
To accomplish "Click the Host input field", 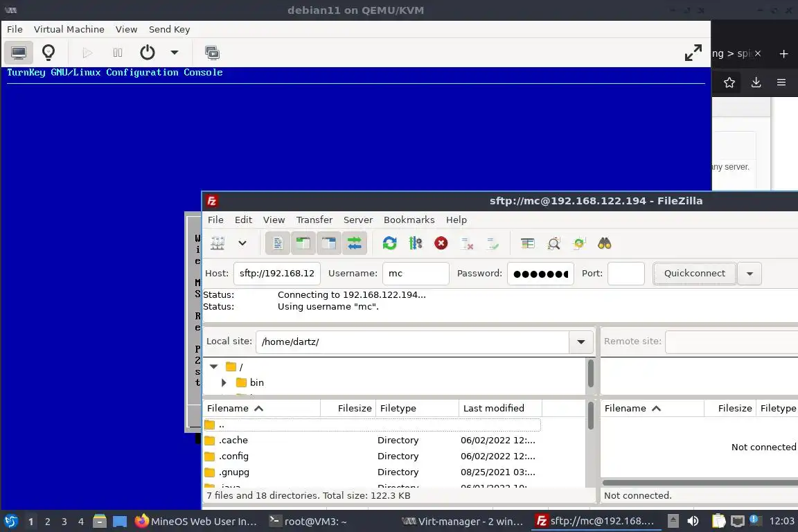I will tap(277, 274).
